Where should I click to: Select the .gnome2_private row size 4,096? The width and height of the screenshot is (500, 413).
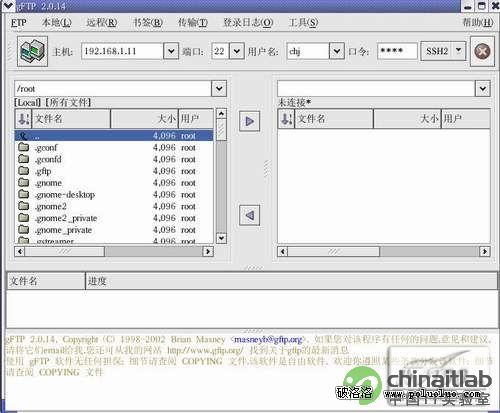pyautogui.click(x=164, y=218)
